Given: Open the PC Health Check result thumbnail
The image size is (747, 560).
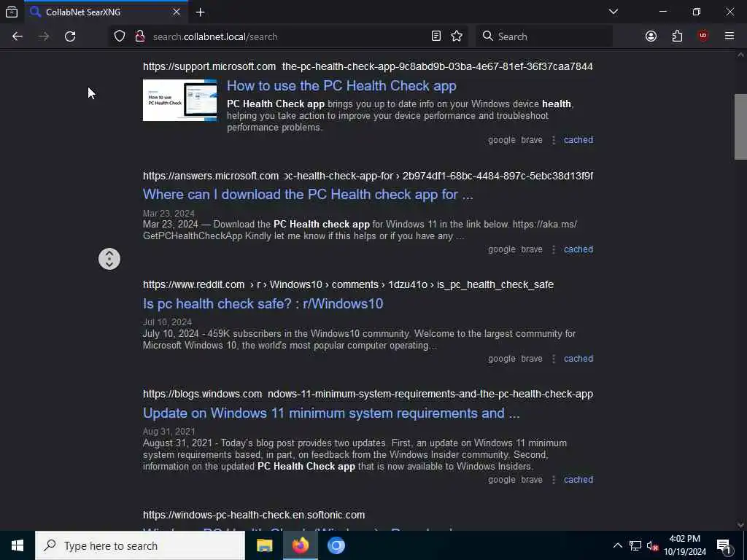Looking at the screenshot, I should (x=180, y=100).
